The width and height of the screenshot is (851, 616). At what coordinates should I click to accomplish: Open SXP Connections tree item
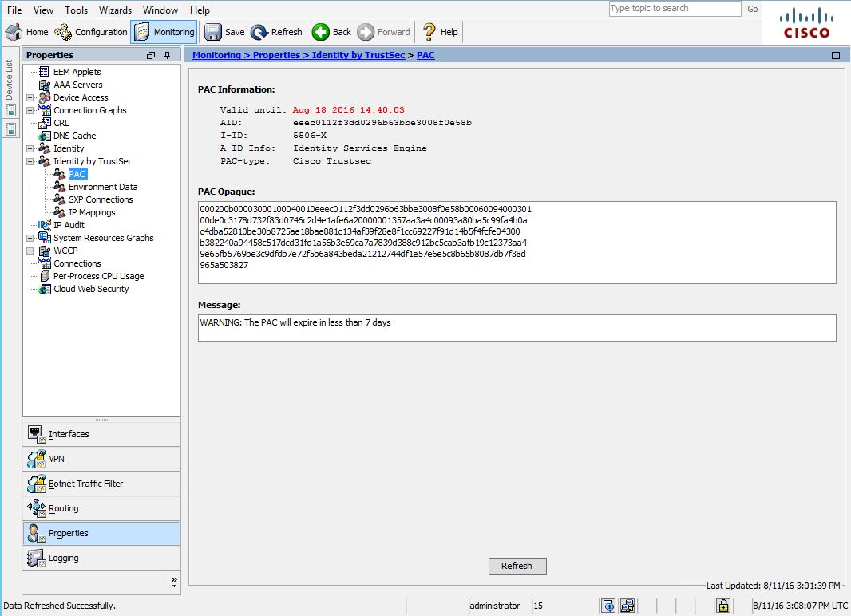pos(101,199)
